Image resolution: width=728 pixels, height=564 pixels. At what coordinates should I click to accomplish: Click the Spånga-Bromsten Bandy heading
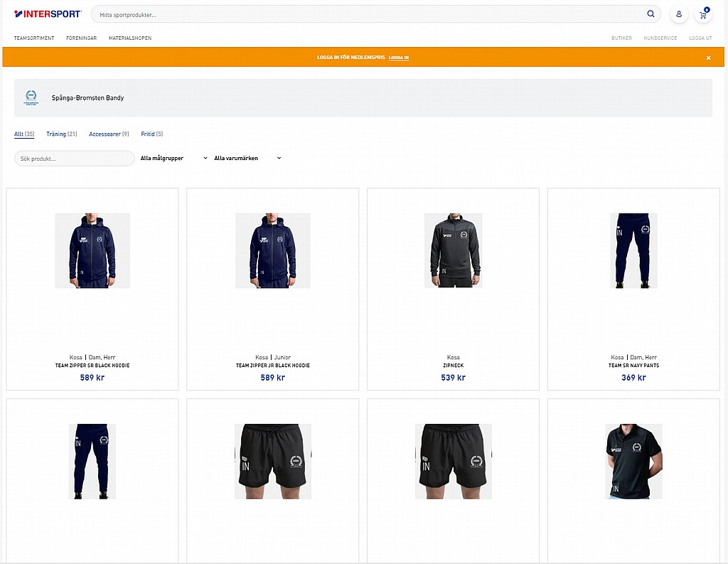[87, 98]
